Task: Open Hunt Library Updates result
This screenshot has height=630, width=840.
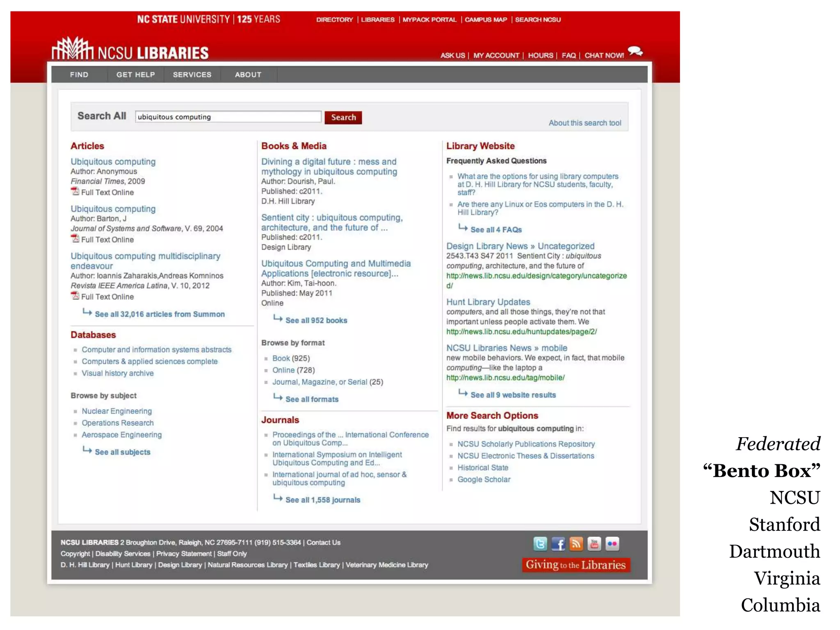Action: click(488, 302)
